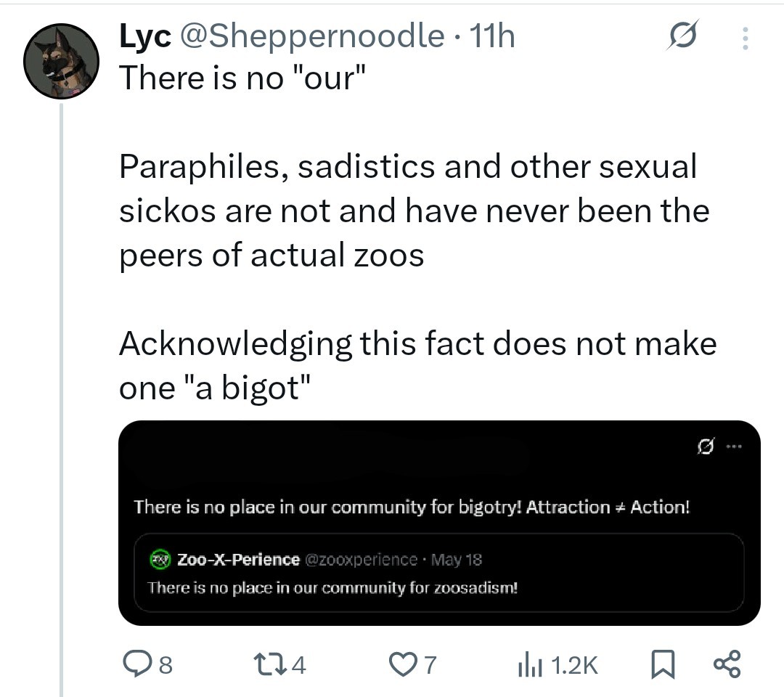Click the @zooxperience handle
The width and height of the screenshot is (784, 697).
click(x=361, y=560)
